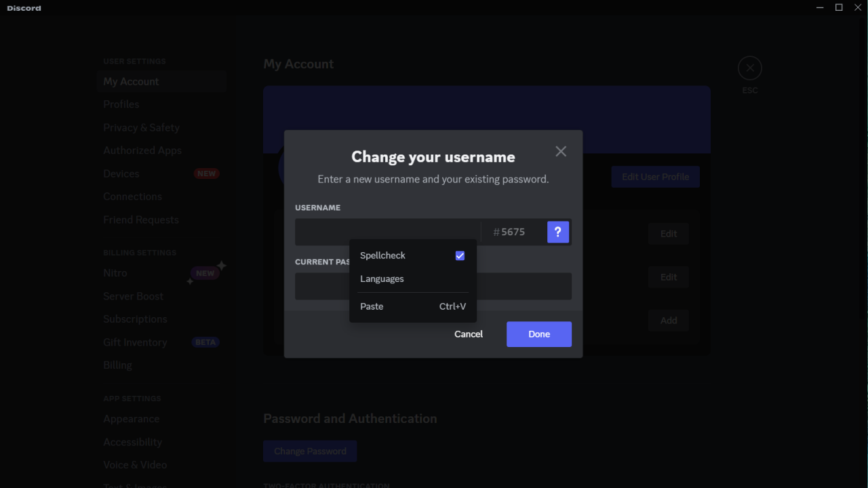Switch to the Profiles settings tab
Viewport: 868px width, 488px height.
pos(121,104)
